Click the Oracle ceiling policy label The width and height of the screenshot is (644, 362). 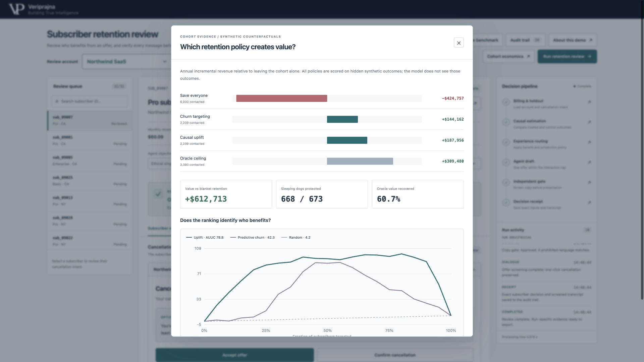coord(193,158)
